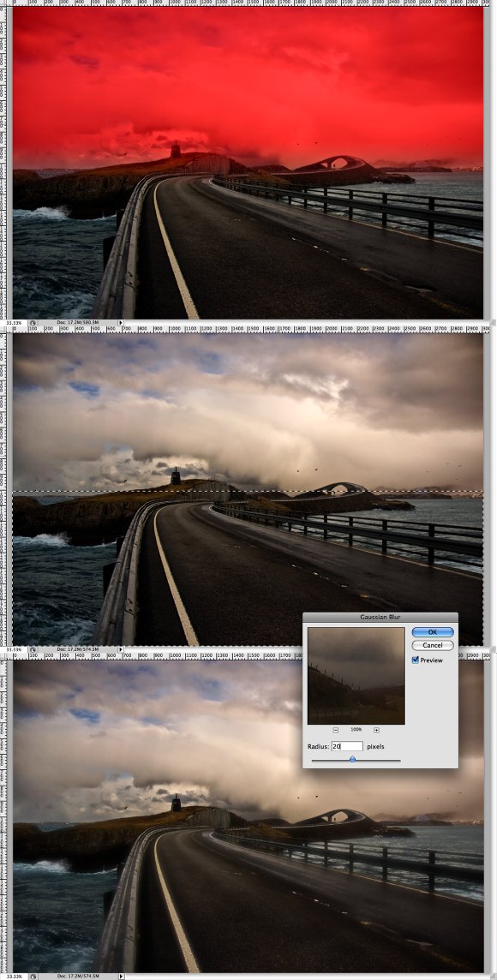Screen dimensions: 497x980
Task: Open the doc info arrow in bottom-most status bar
Action: [121, 976]
